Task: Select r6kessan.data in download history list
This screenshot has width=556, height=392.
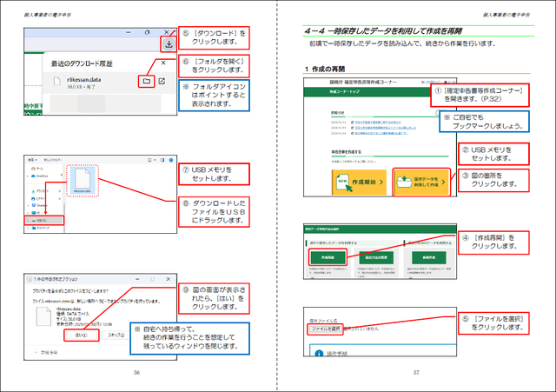Action: coord(109,83)
